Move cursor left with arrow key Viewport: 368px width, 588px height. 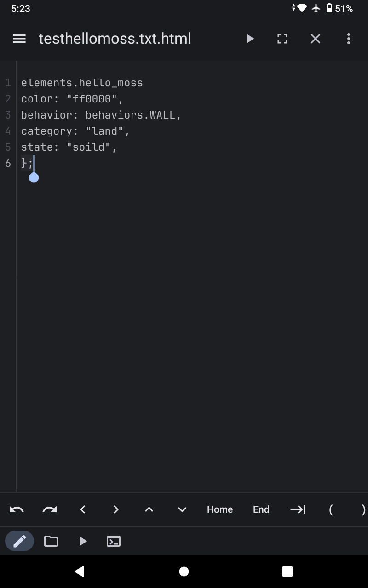pos(83,509)
